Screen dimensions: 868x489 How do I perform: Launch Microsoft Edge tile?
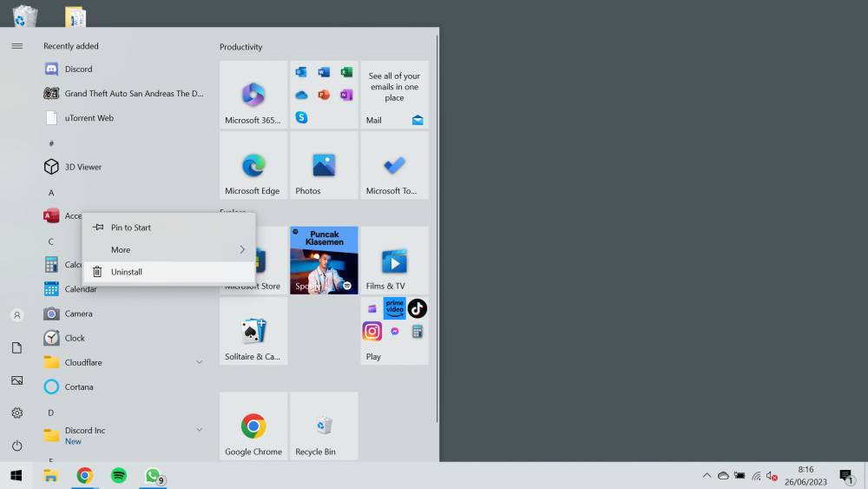coord(253,165)
